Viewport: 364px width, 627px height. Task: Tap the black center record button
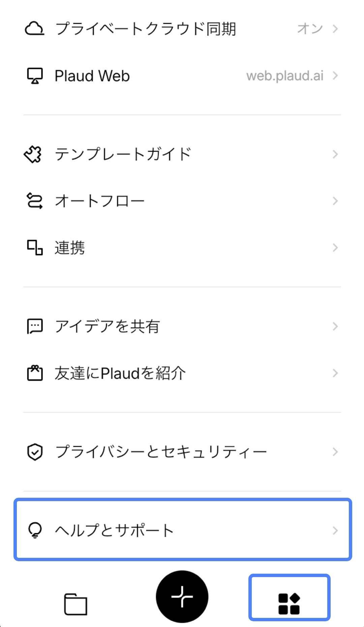point(182,597)
